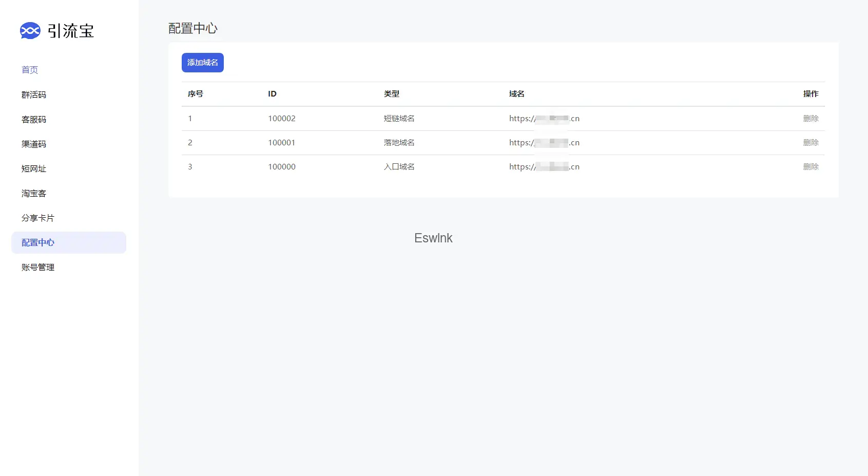This screenshot has width=868, height=476.
Task: Open the 淘宝客 menu entry
Action: tap(34, 193)
